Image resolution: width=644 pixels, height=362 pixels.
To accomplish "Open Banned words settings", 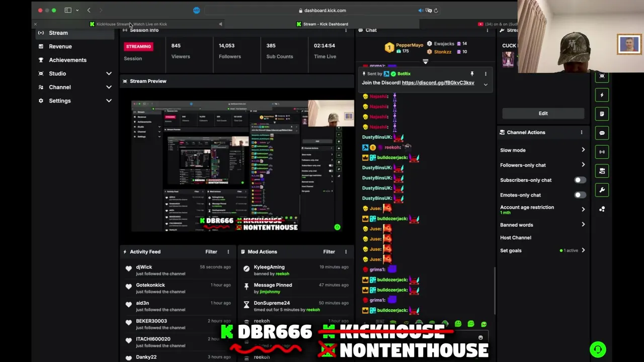I will (x=542, y=225).
